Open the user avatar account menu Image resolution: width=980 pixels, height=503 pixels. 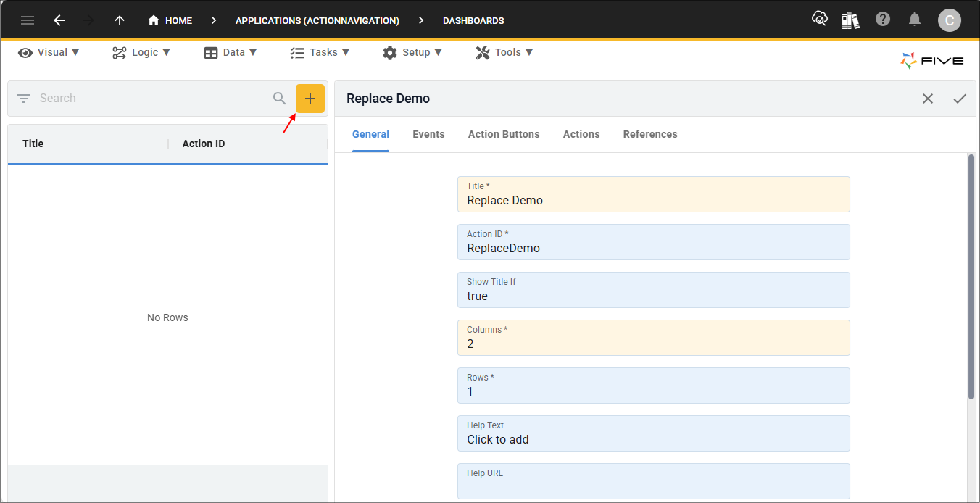click(x=950, y=20)
